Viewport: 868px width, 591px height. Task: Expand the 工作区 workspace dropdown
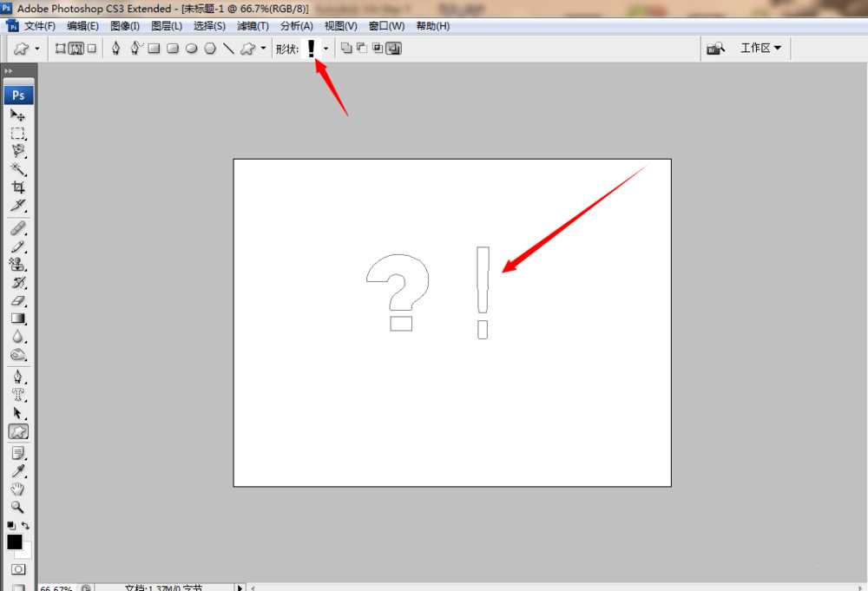(x=760, y=49)
